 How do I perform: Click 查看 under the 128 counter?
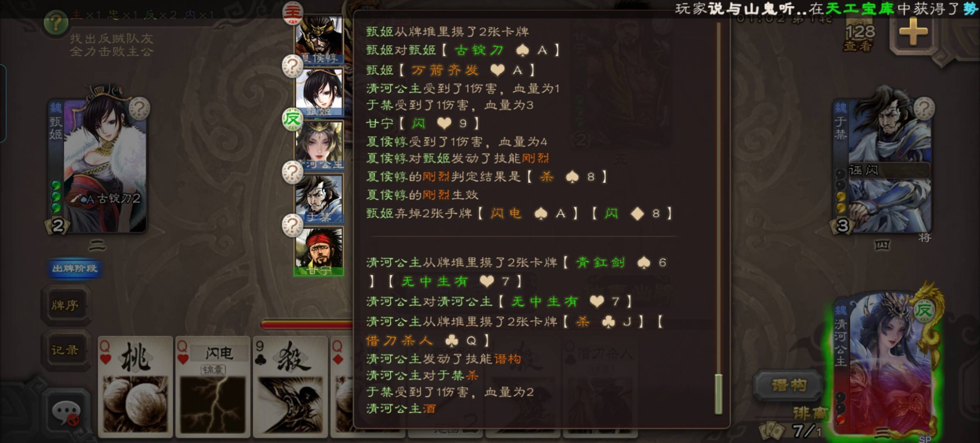tap(858, 46)
